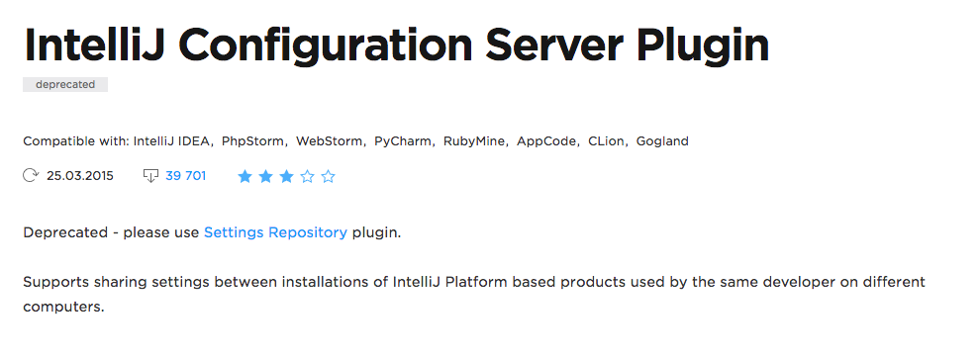Click RubyMine in compatibility list
Screen dimensions: 980x360
pyautogui.click(x=474, y=141)
